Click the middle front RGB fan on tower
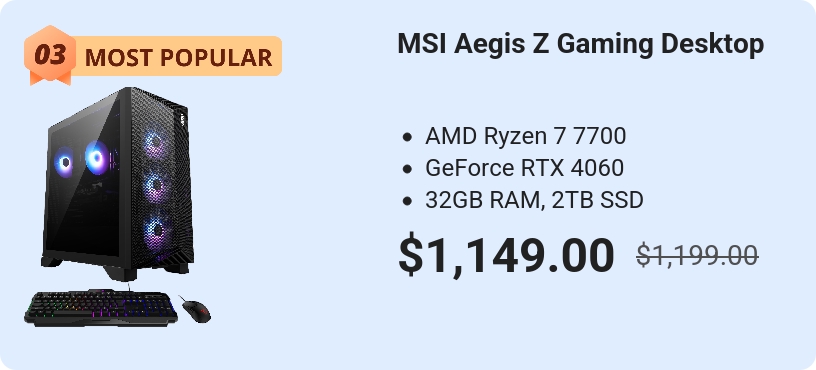This screenshot has height=370, width=816. point(156,187)
